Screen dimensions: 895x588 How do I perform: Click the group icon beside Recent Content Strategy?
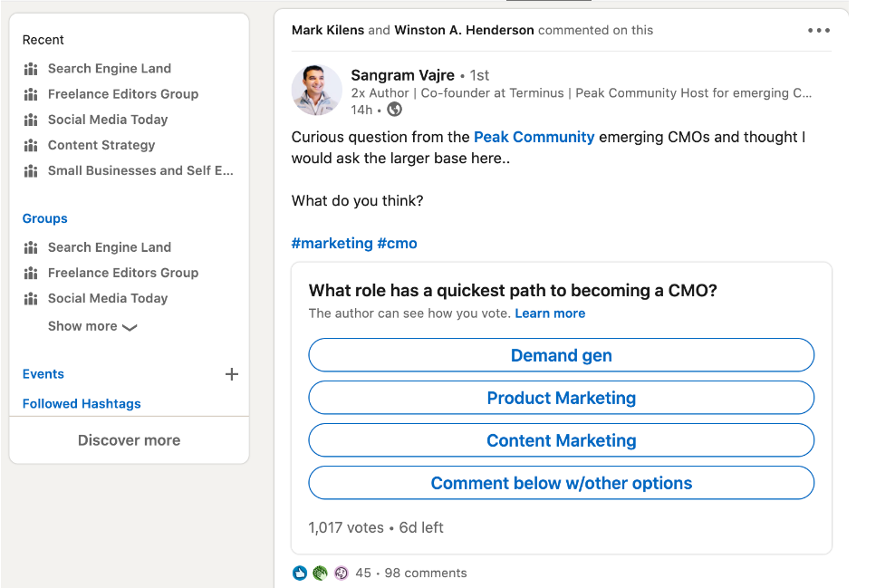pyautogui.click(x=31, y=145)
